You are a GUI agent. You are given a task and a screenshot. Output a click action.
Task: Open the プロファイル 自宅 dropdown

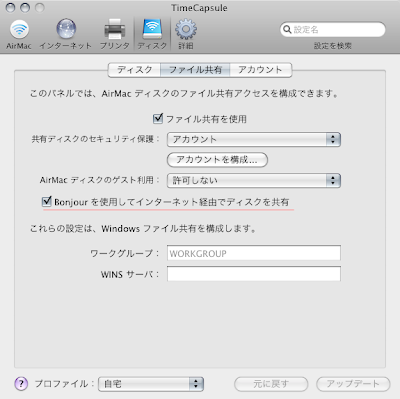(x=151, y=384)
